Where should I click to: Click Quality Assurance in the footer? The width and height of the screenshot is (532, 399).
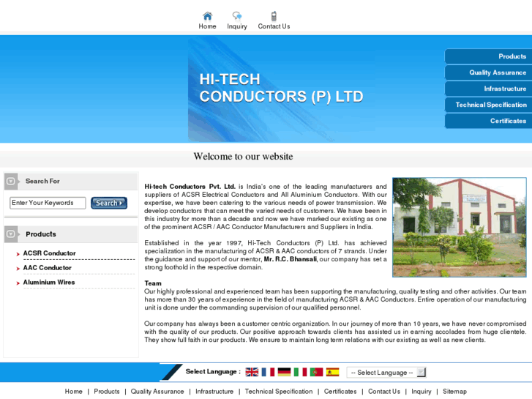(157, 392)
